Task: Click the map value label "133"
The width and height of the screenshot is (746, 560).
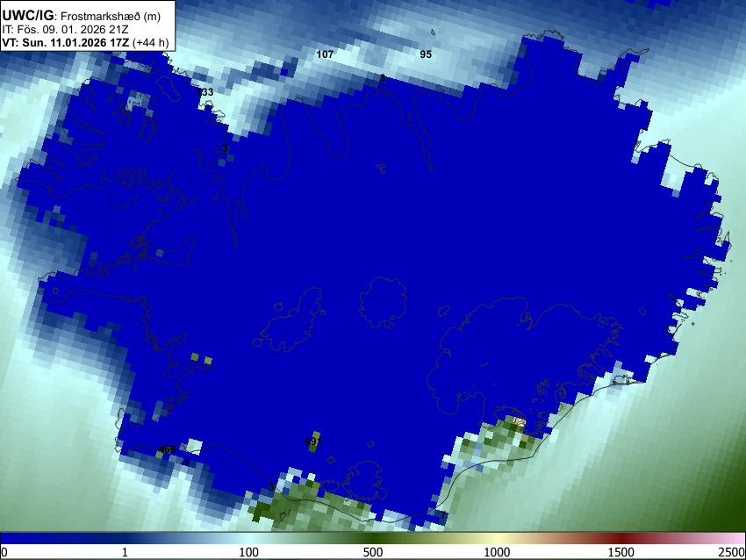Action: click(205, 92)
